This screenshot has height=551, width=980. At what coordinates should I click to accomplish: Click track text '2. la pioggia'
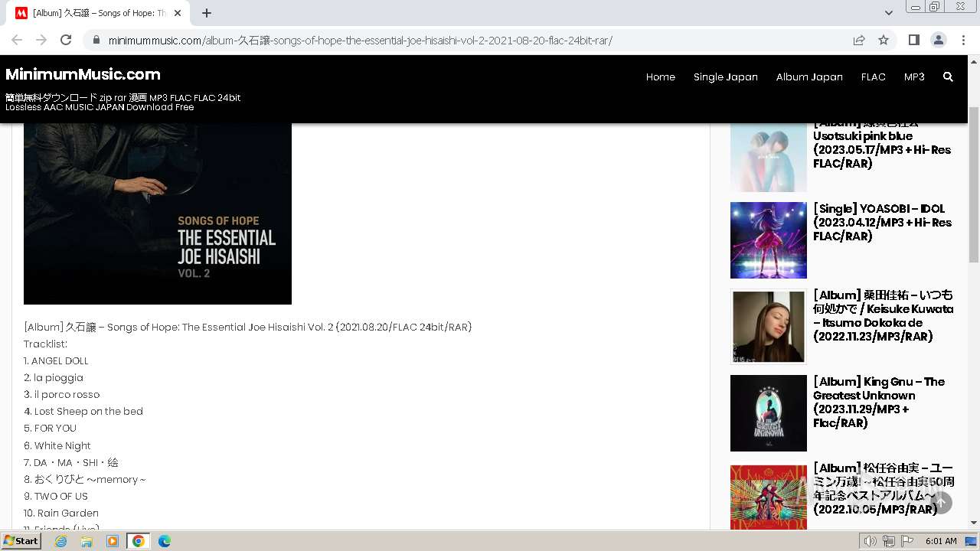pyautogui.click(x=54, y=377)
